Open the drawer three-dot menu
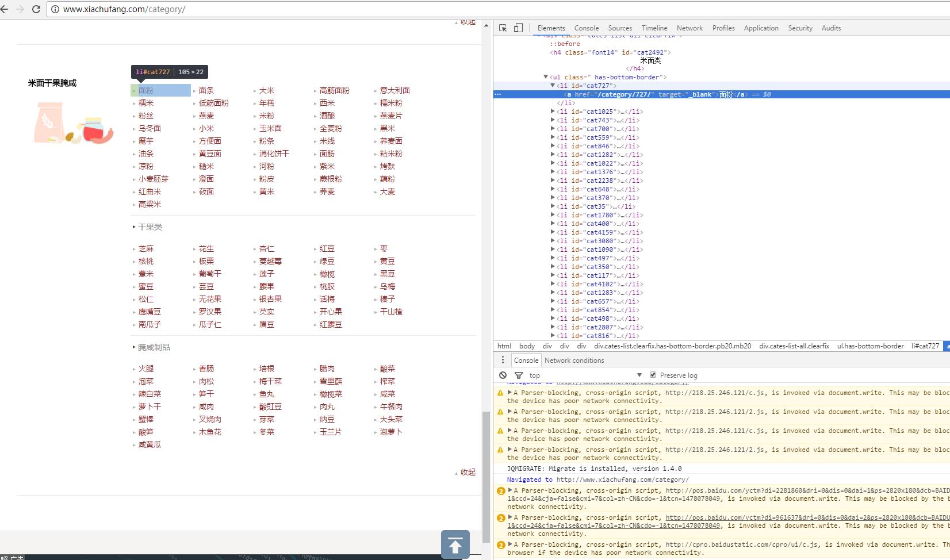This screenshot has height=560, width=950. [503, 360]
